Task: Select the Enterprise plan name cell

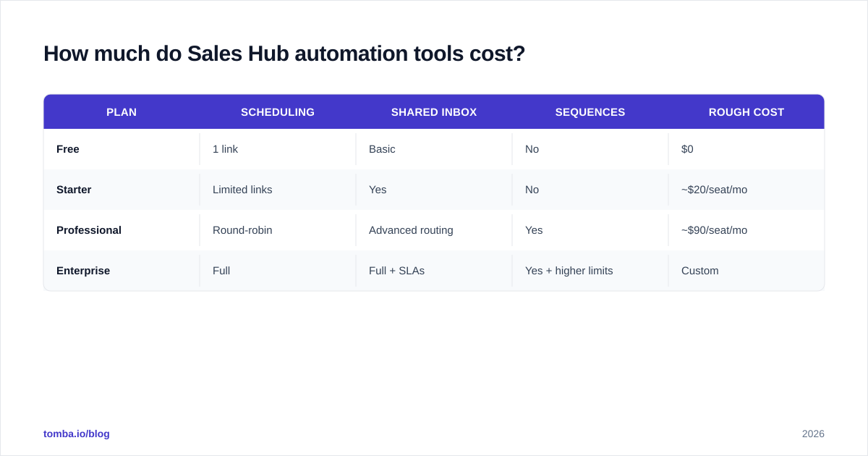Action: click(122, 271)
